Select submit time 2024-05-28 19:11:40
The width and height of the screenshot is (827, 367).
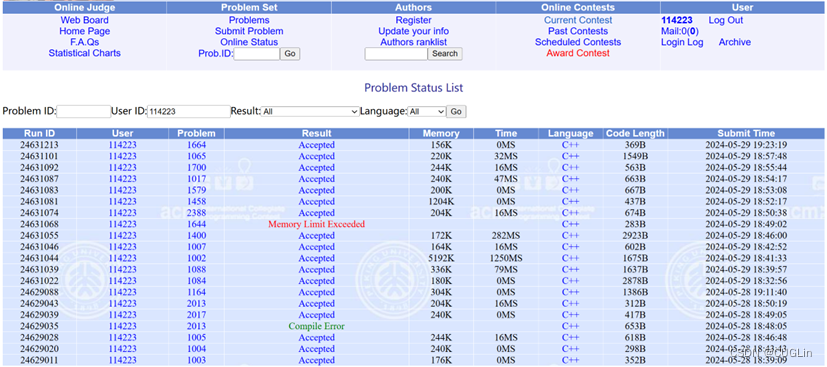(746, 292)
